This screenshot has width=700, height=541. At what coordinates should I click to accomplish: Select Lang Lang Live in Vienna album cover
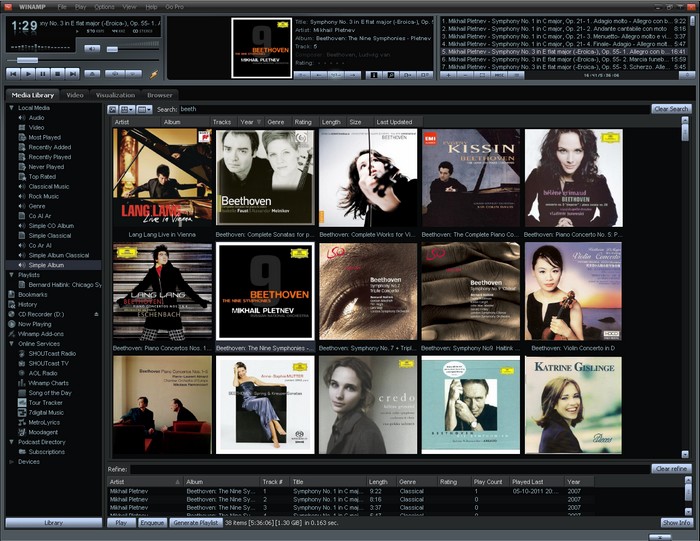(x=162, y=177)
